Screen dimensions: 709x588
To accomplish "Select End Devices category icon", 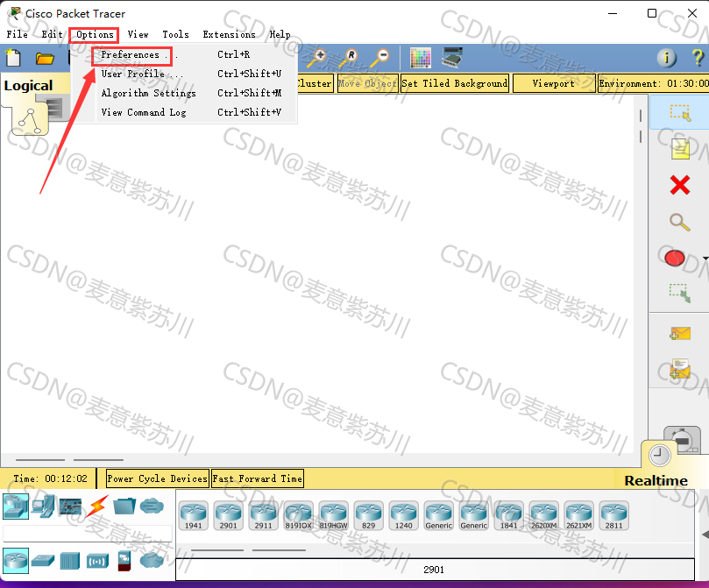I will [x=44, y=507].
